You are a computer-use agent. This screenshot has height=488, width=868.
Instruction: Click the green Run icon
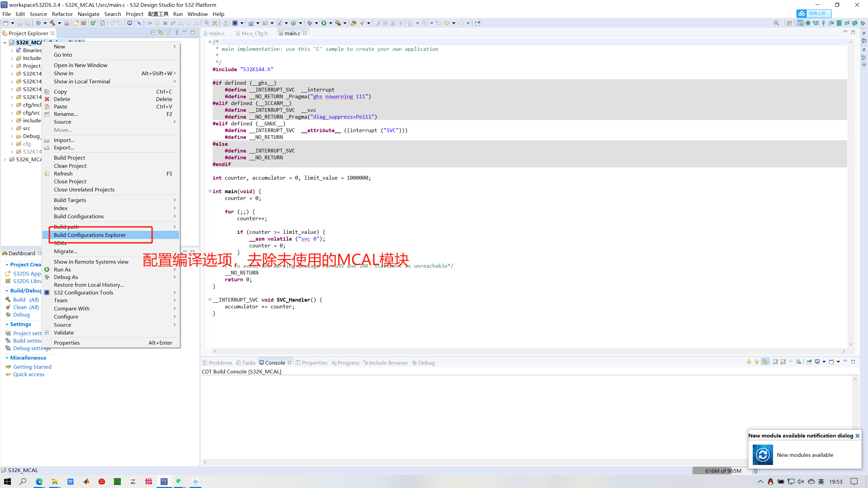pyautogui.click(x=324, y=23)
